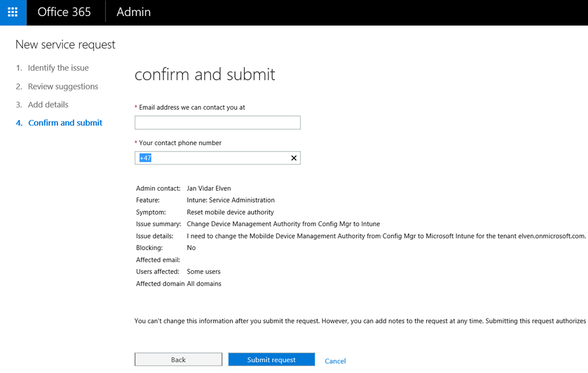Viewport: 588px width, 373px height.
Task: Click the Back button
Action: point(179,359)
